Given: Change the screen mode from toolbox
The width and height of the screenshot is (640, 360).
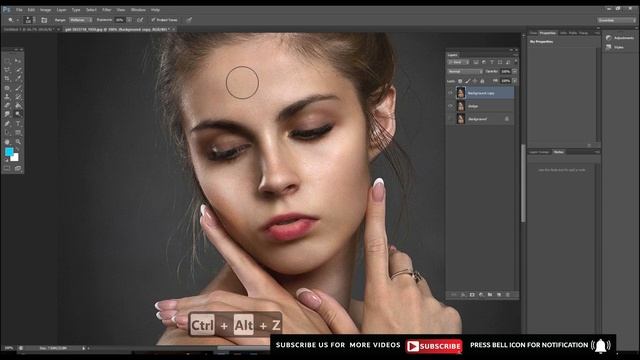Looking at the screenshot, I should tap(18, 168).
